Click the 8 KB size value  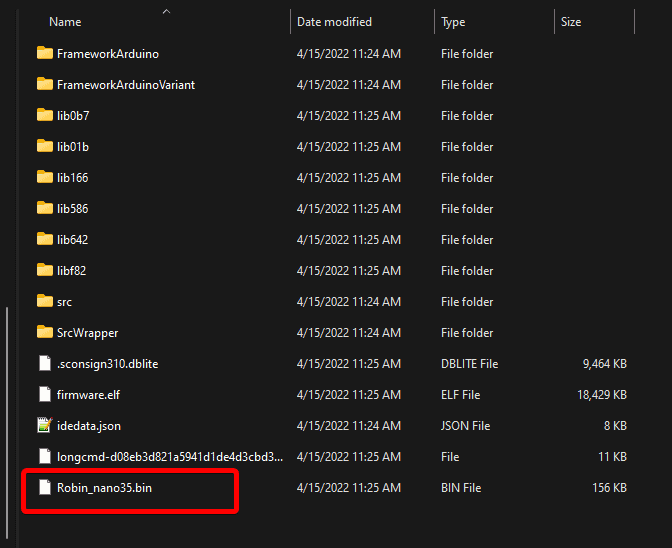[x=615, y=426]
